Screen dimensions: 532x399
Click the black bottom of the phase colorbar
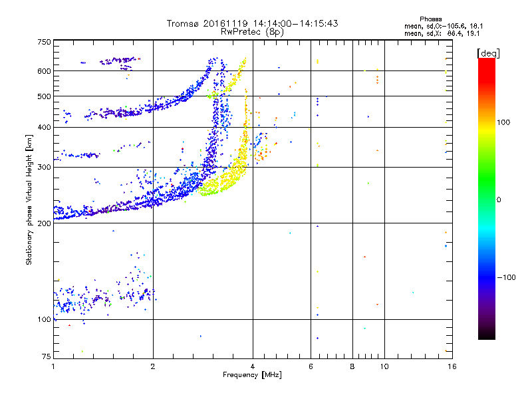coord(487,334)
